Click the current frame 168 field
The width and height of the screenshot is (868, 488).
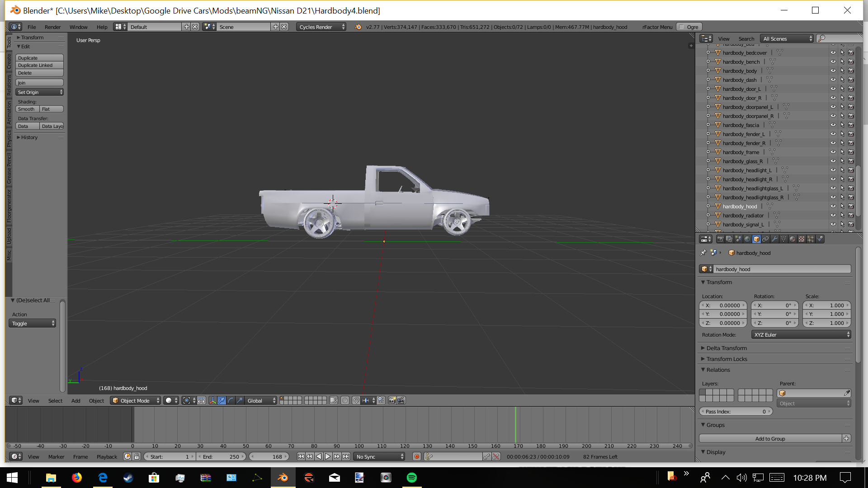[269, 457]
